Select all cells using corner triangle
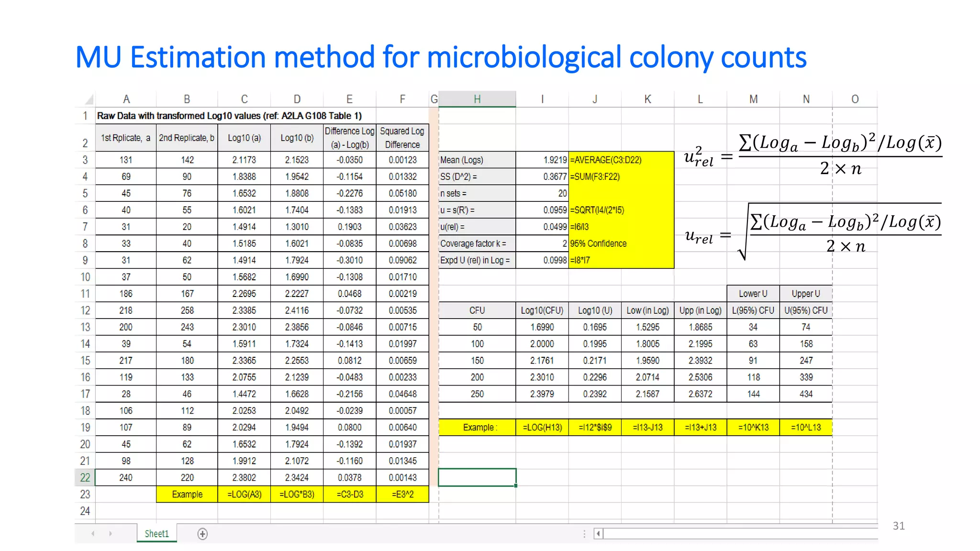Viewport: 980px width, 551px height. click(89, 99)
